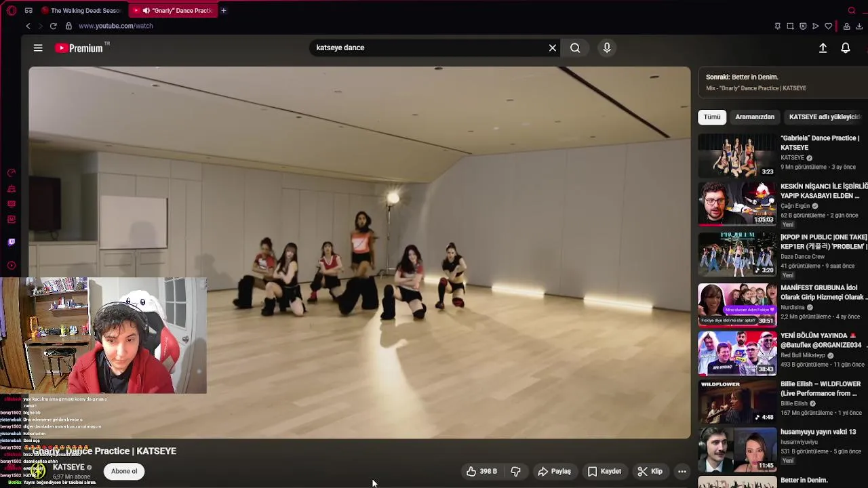Image resolution: width=868 pixels, height=488 pixels.
Task: Select the 'Aramanızdan' filter chip
Action: click(x=755, y=117)
